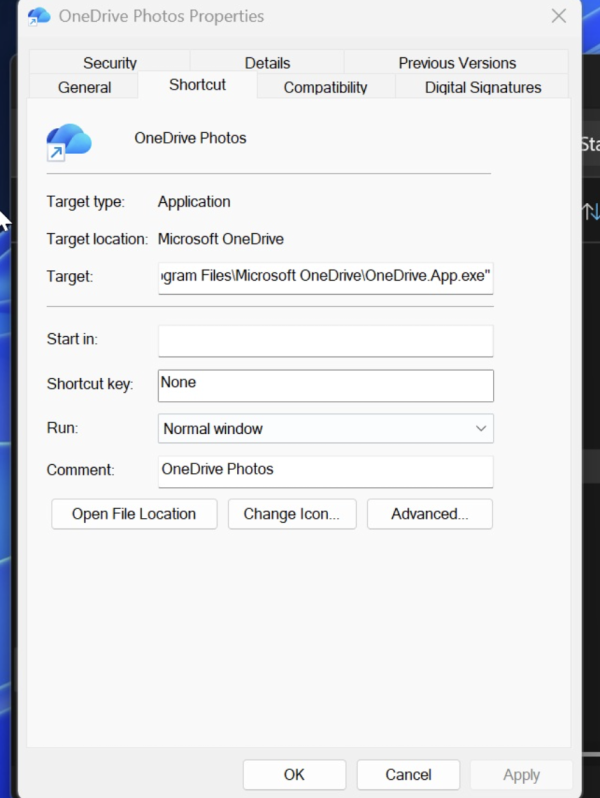
Task: Click the Application target type value
Action: (194, 202)
